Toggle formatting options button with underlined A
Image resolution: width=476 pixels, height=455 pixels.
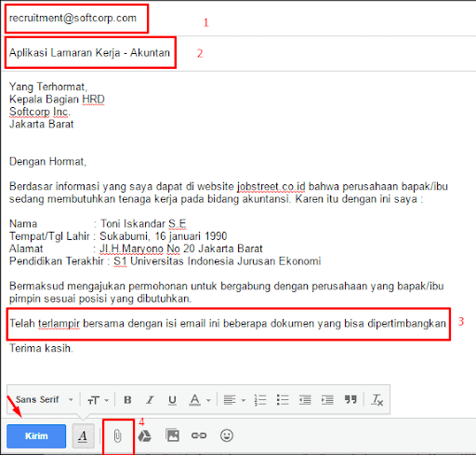coord(83,436)
